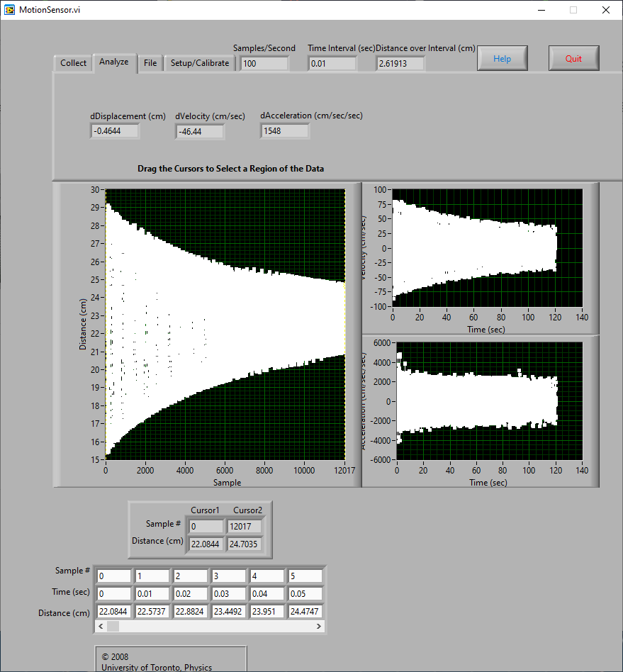Click the 30 y-axis maximum on Distance graph
The height and width of the screenshot is (672, 623).
click(x=95, y=189)
